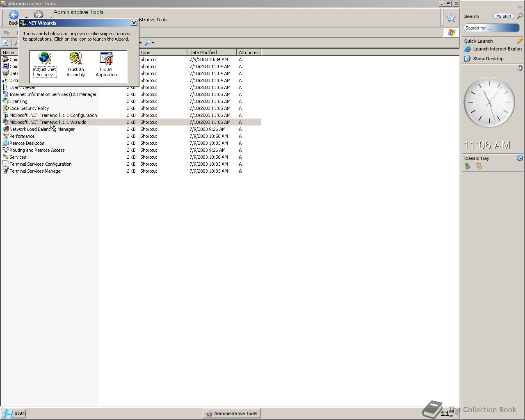Screen dimensions: 525x420
Task: Click the Local Security Policy file name
Action: click(x=29, y=108)
